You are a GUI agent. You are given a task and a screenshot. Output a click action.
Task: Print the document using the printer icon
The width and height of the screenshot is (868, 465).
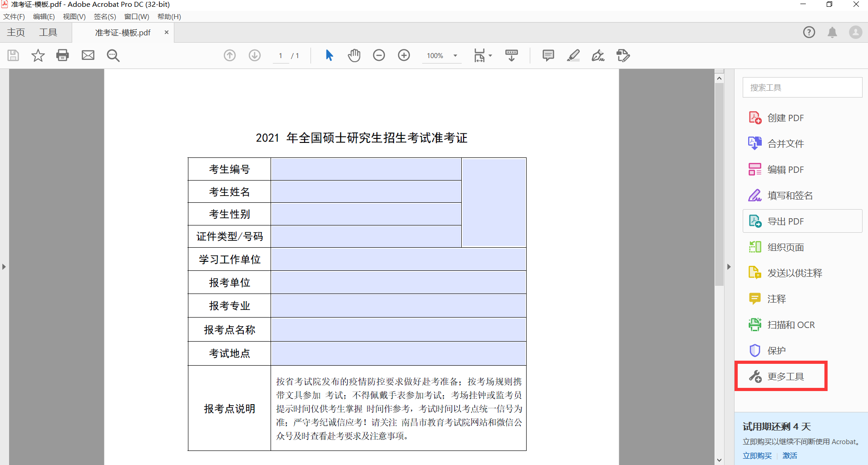tap(63, 55)
